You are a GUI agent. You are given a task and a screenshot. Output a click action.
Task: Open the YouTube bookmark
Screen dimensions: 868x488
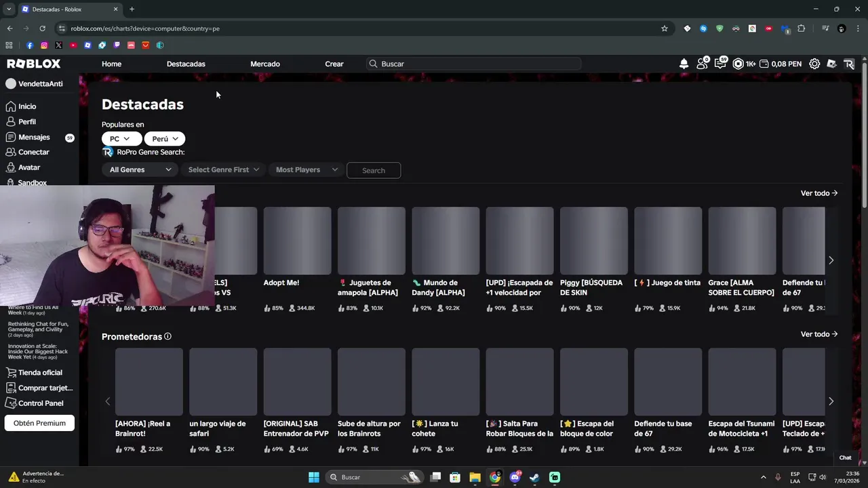click(x=73, y=45)
